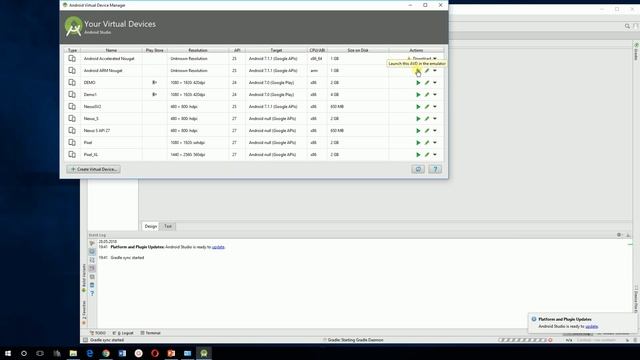This screenshot has width=640, height=360.
Task: Edit the DEMO virtual device
Action: pos(427,83)
